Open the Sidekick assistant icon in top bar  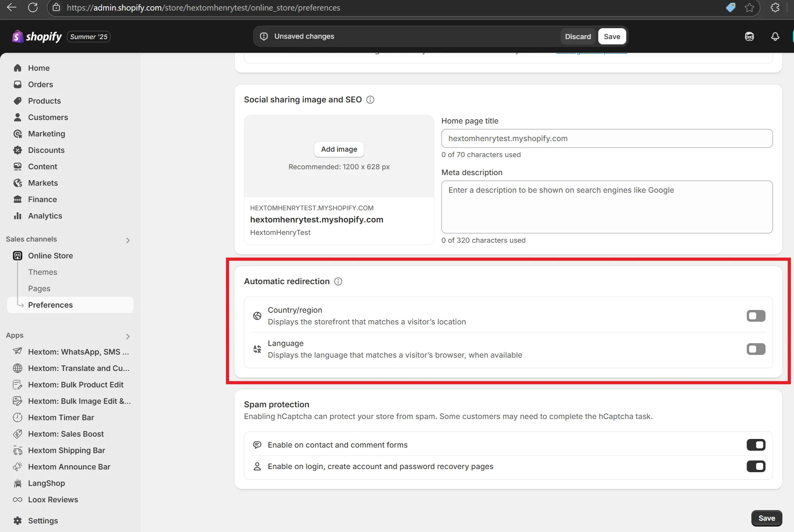click(749, 36)
